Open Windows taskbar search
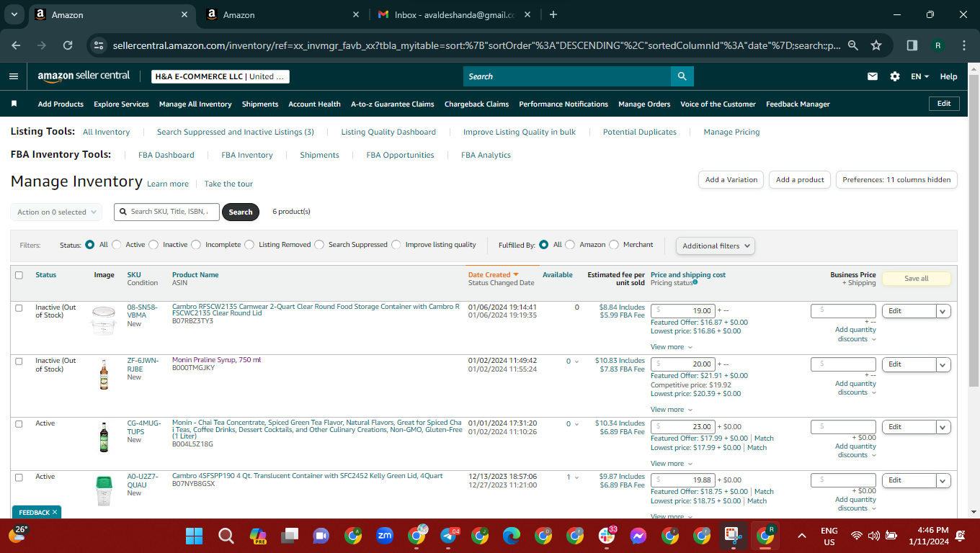Image resolution: width=980 pixels, height=553 pixels. click(x=226, y=536)
